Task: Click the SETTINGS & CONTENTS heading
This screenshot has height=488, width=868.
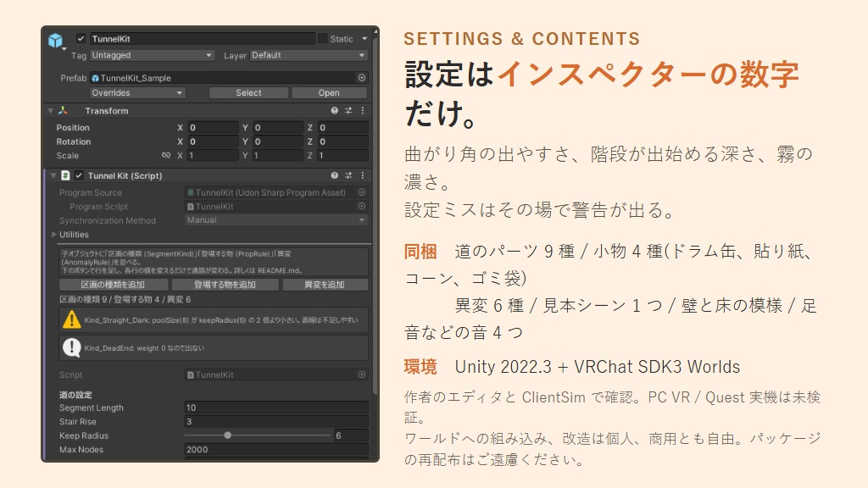Action: [x=521, y=39]
